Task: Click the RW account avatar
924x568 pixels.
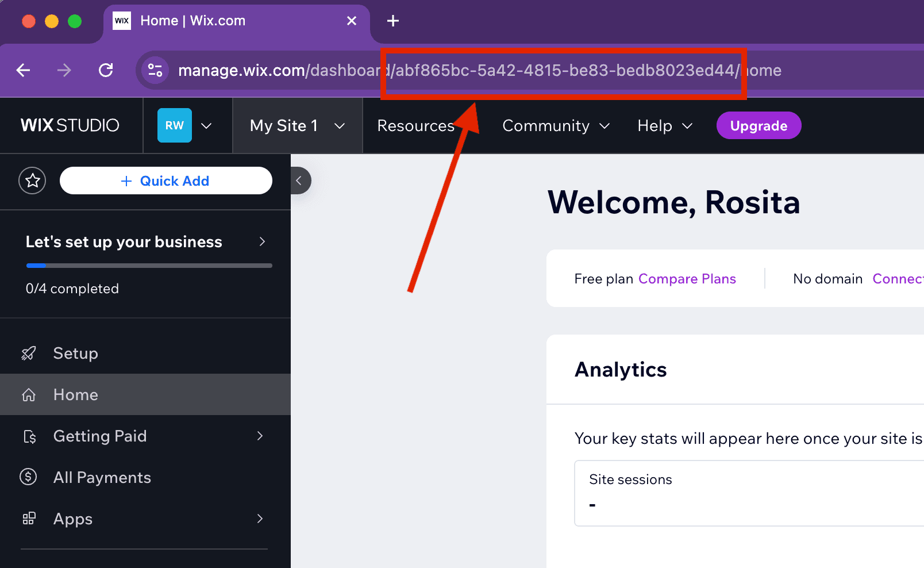Action: tap(175, 125)
